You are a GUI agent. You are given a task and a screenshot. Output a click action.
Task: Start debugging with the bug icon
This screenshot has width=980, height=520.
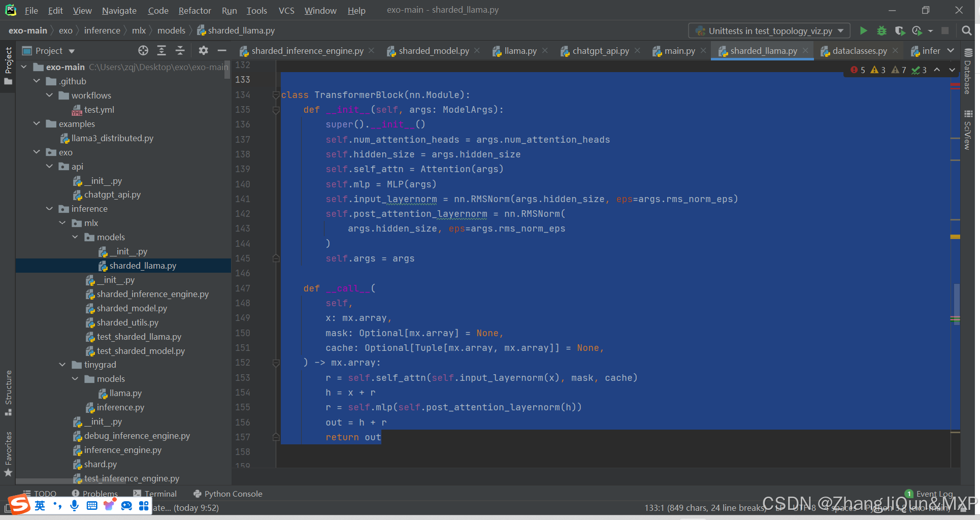(881, 30)
